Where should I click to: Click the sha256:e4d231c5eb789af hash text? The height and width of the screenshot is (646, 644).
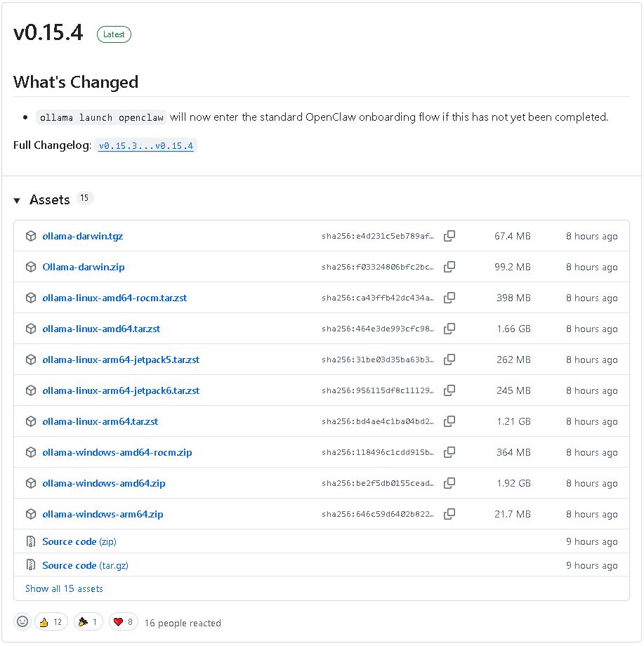click(x=377, y=236)
